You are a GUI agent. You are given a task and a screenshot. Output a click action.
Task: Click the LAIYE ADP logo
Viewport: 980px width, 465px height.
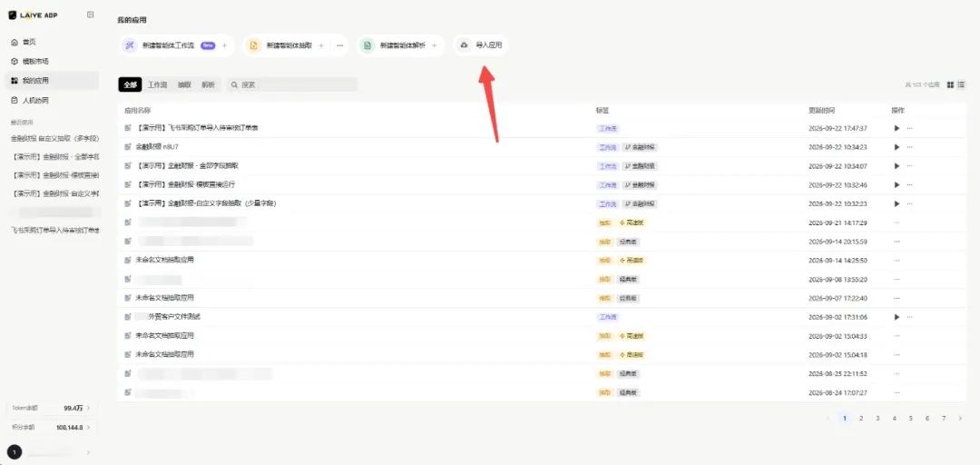[x=33, y=15]
